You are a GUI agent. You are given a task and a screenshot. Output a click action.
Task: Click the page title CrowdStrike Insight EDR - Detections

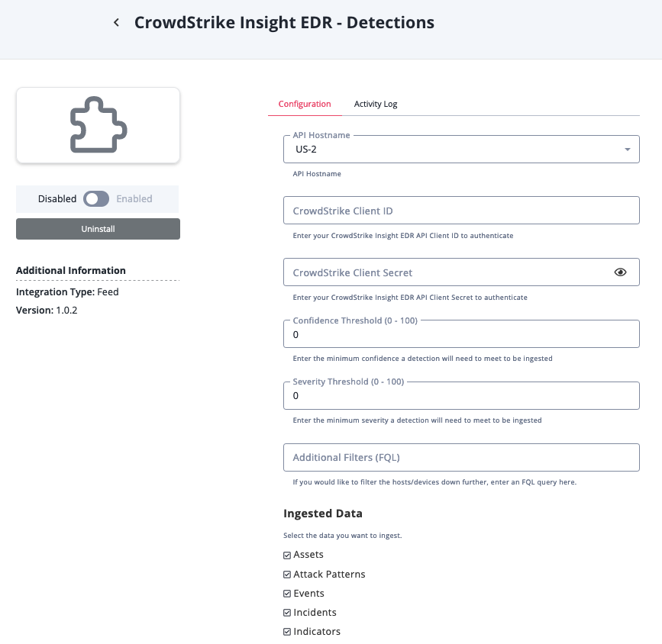click(x=284, y=22)
